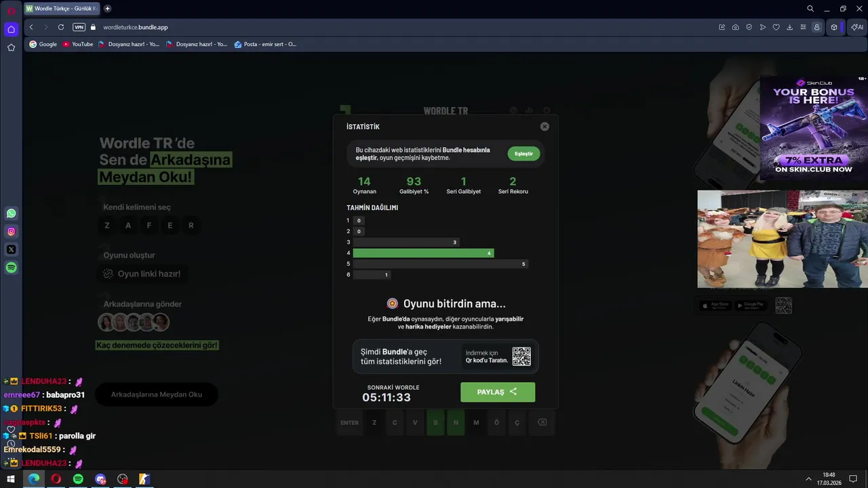Click the Skin.Club bonus advertisement
The width and height of the screenshot is (868, 488).
tap(813, 127)
